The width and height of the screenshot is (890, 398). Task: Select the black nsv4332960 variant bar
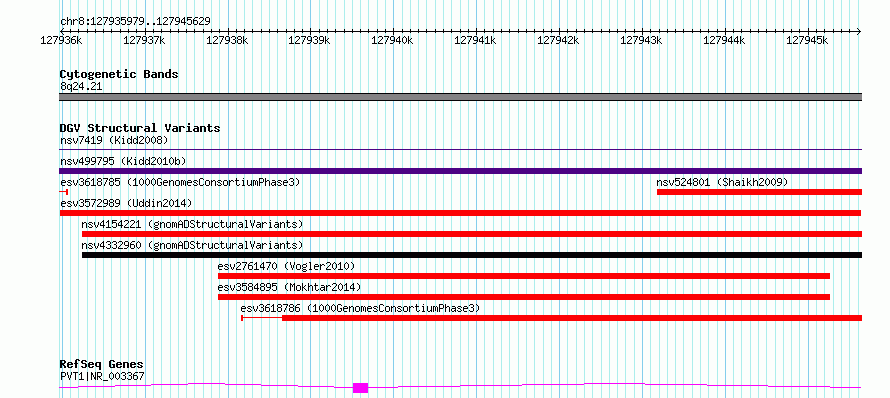click(x=472, y=255)
